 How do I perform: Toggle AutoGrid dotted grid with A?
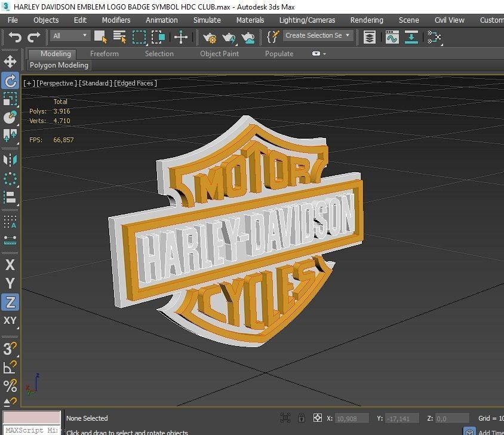tap(10, 222)
